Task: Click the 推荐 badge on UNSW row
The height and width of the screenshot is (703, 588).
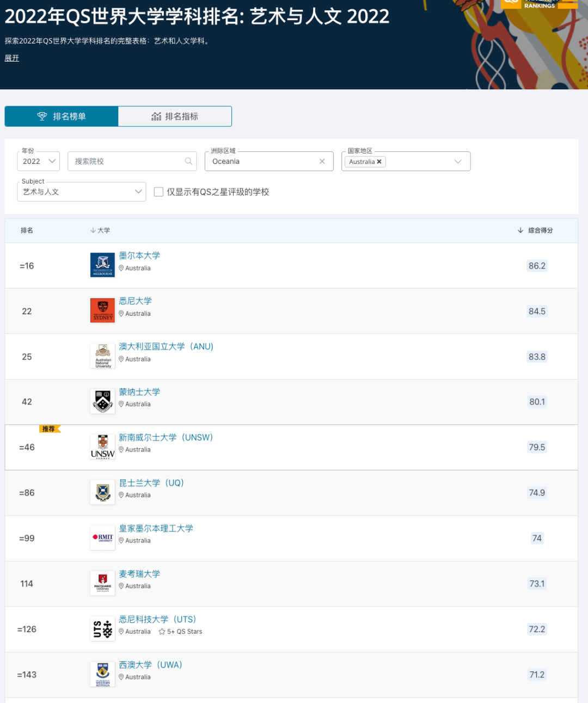Action: coord(50,429)
